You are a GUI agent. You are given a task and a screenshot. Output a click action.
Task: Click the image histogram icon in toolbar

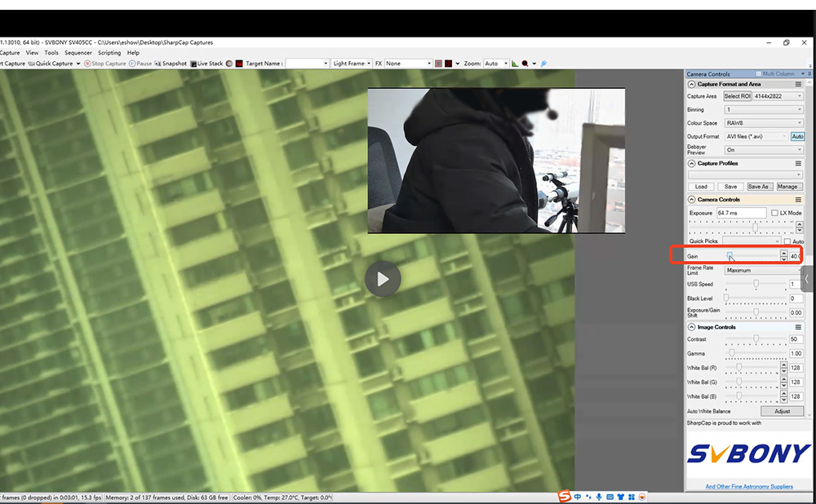pyautogui.click(x=515, y=64)
